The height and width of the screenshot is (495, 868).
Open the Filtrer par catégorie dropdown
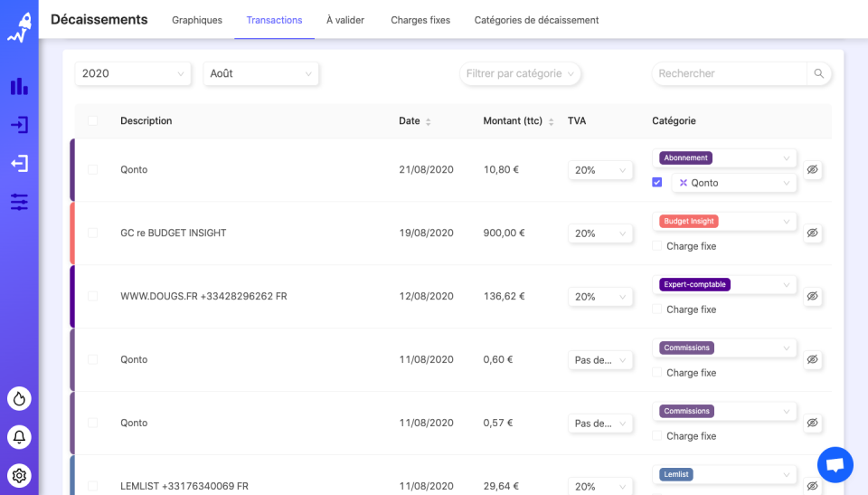(520, 73)
